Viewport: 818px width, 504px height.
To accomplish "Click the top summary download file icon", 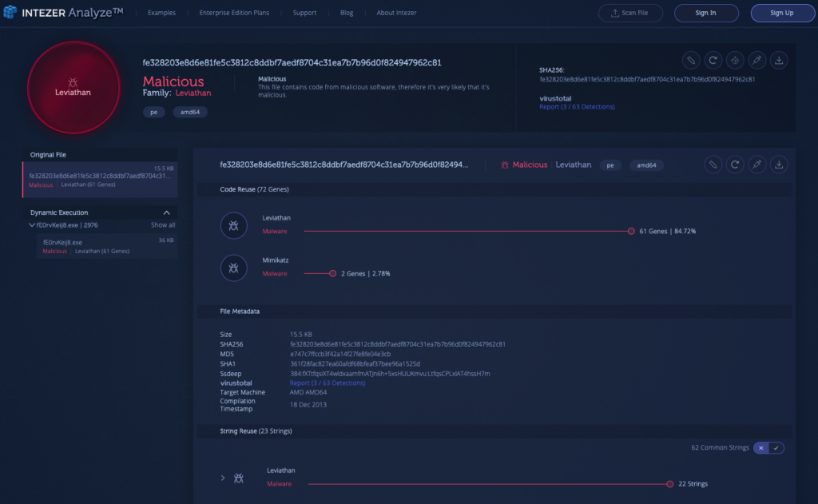I will pos(780,60).
